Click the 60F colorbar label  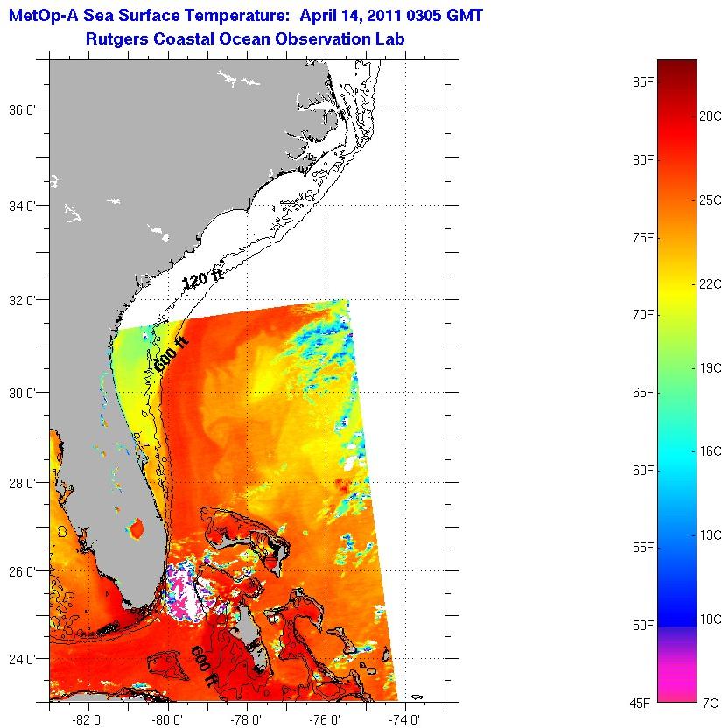pos(643,471)
